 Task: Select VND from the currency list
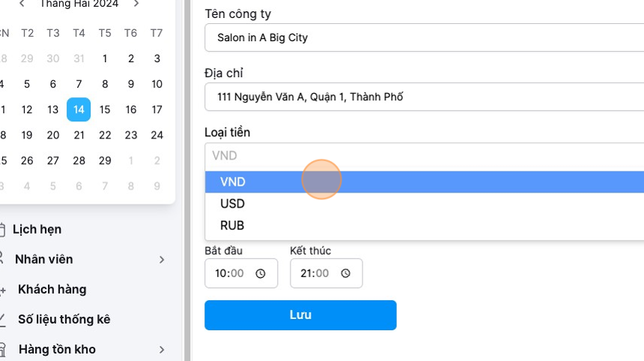425,182
